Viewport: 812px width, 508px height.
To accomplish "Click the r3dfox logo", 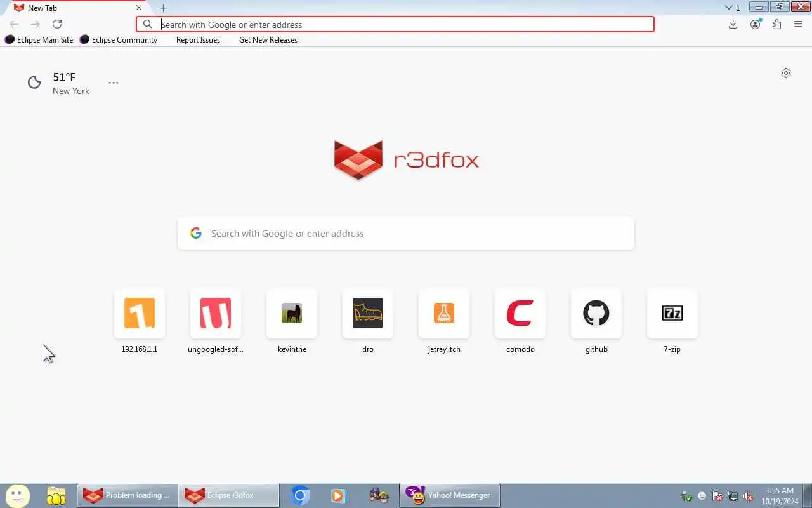I will (406, 160).
